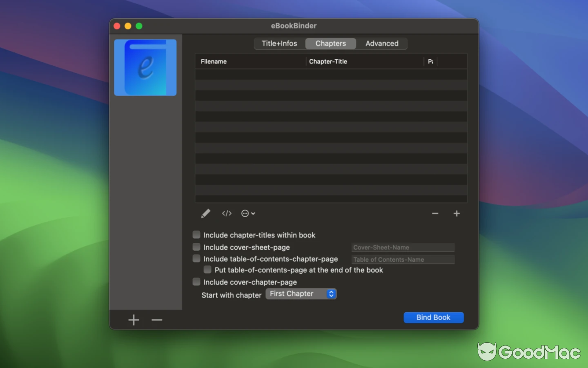This screenshot has height=368, width=588.
Task: Switch to the Title+Infos tab
Action: pyautogui.click(x=280, y=43)
